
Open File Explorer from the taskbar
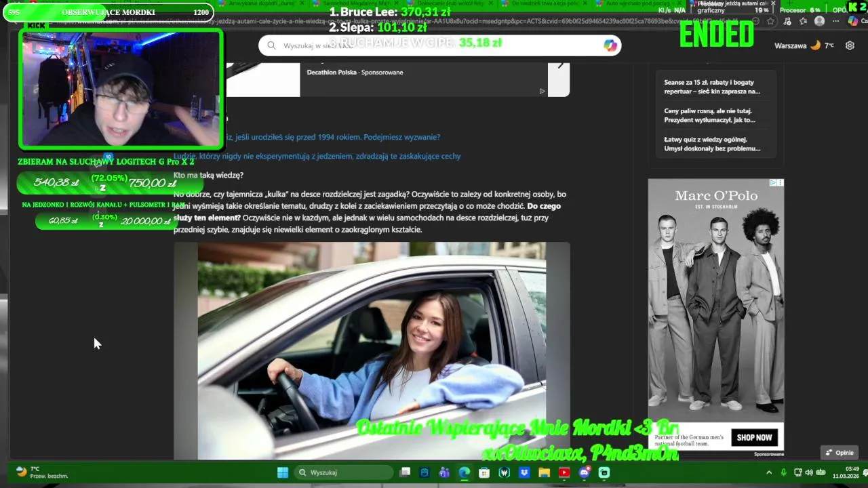click(544, 472)
